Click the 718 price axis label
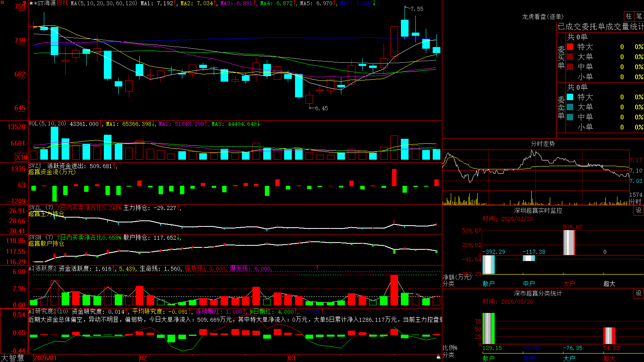Viewport: 644px width, 362px height. (x=20, y=40)
